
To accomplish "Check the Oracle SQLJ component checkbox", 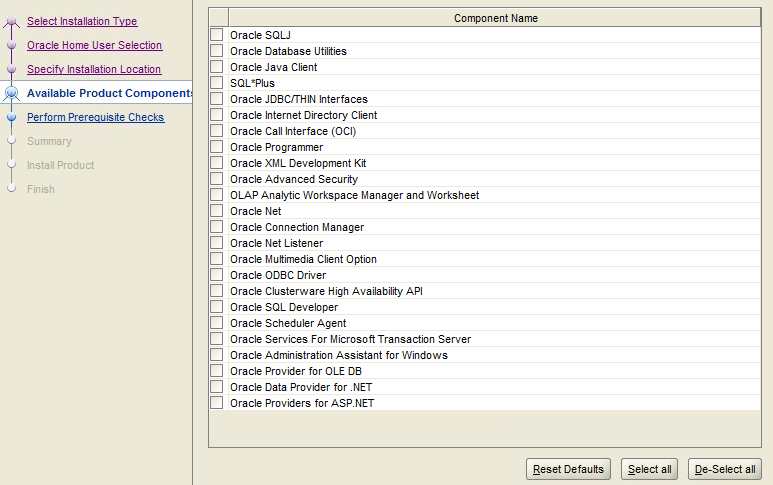I will pos(216,35).
